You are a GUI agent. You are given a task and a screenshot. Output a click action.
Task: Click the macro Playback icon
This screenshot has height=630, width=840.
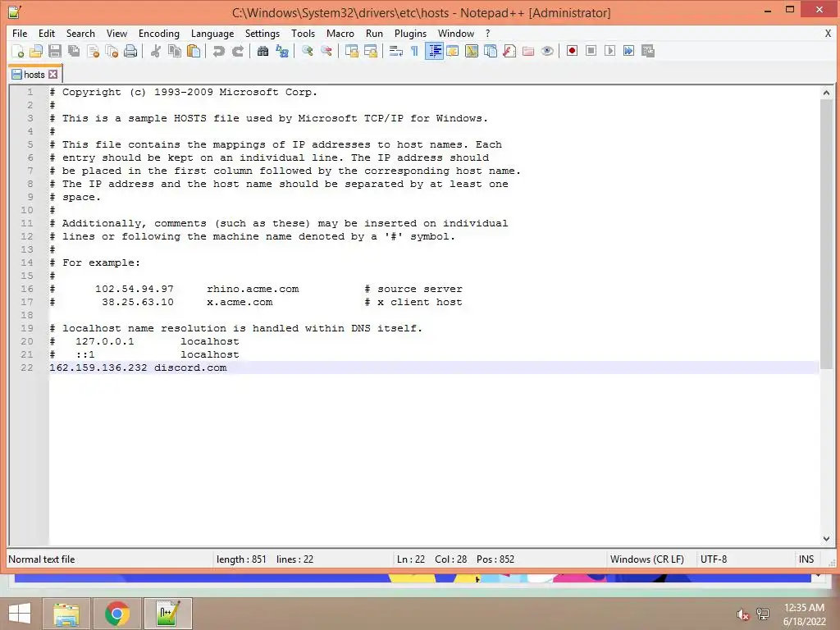609,51
